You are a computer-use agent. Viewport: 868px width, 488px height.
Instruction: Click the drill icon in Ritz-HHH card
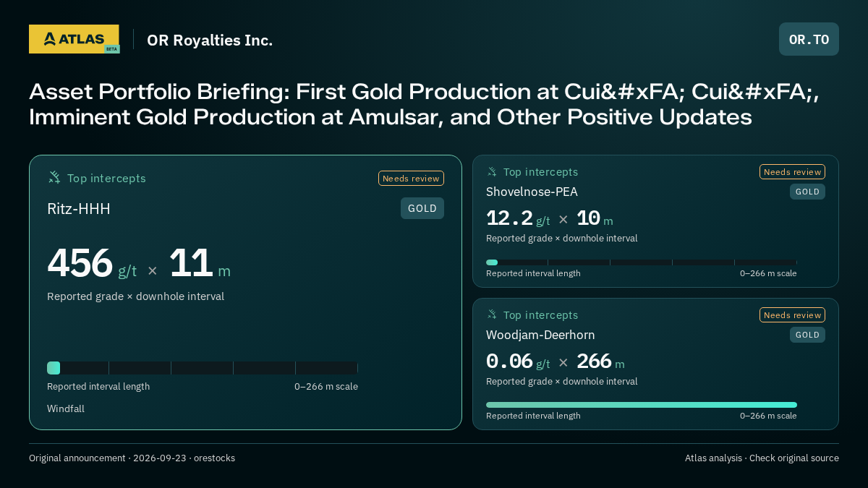[54, 178]
